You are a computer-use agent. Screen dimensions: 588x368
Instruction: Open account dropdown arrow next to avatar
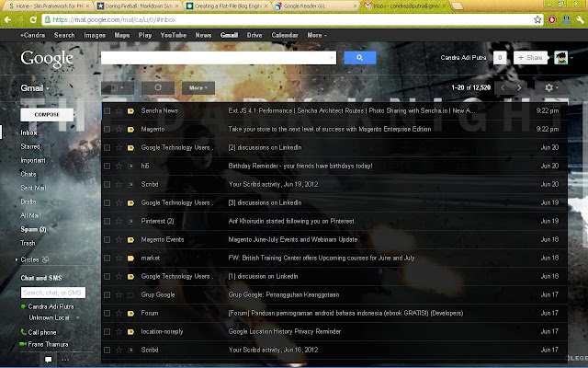[571, 58]
